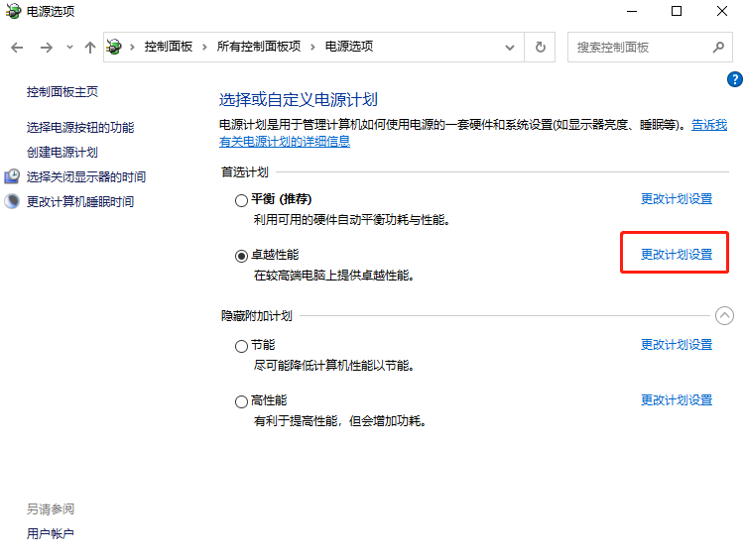Image resolution: width=745 pixels, height=560 pixels.
Task: Open 更改计划设置 for 卓越性能
Action: 676,254
